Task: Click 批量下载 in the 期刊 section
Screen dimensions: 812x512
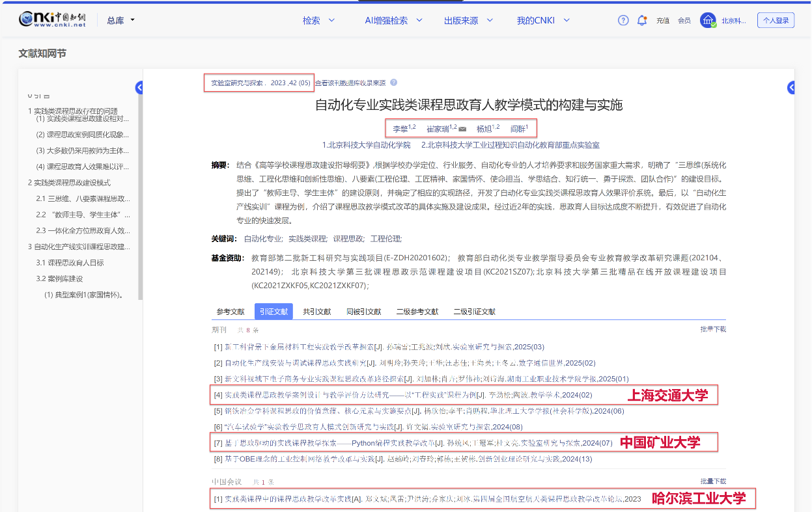Action: pos(712,330)
